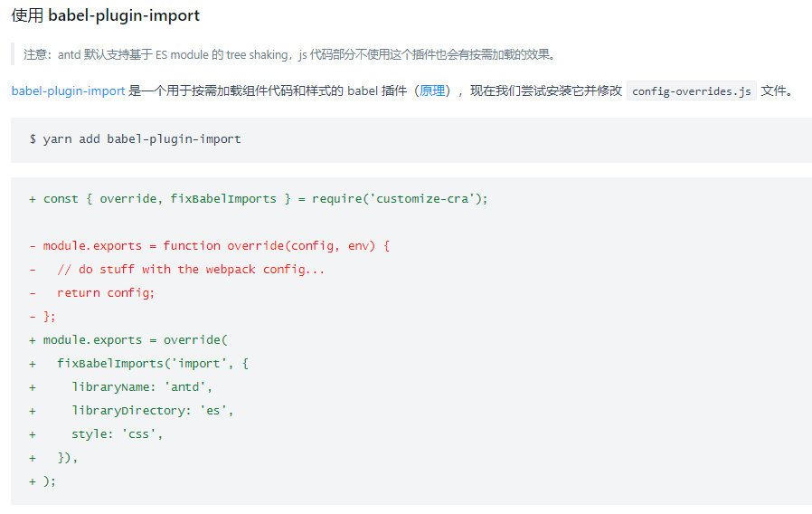Click the note text about tree shaking
This screenshot has width=812, height=514.
289,54
